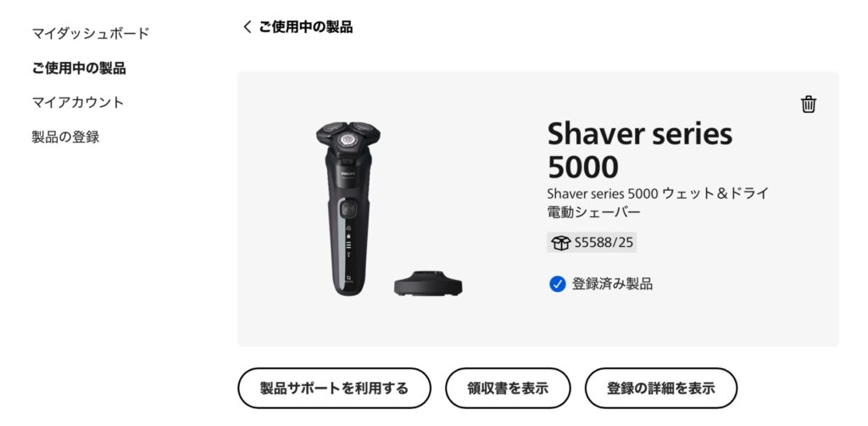Image resolution: width=868 pixels, height=426 pixels.
Task: Click the ご使用中の製品 back link heading
Action: pyautogui.click(x=305, y=26)
